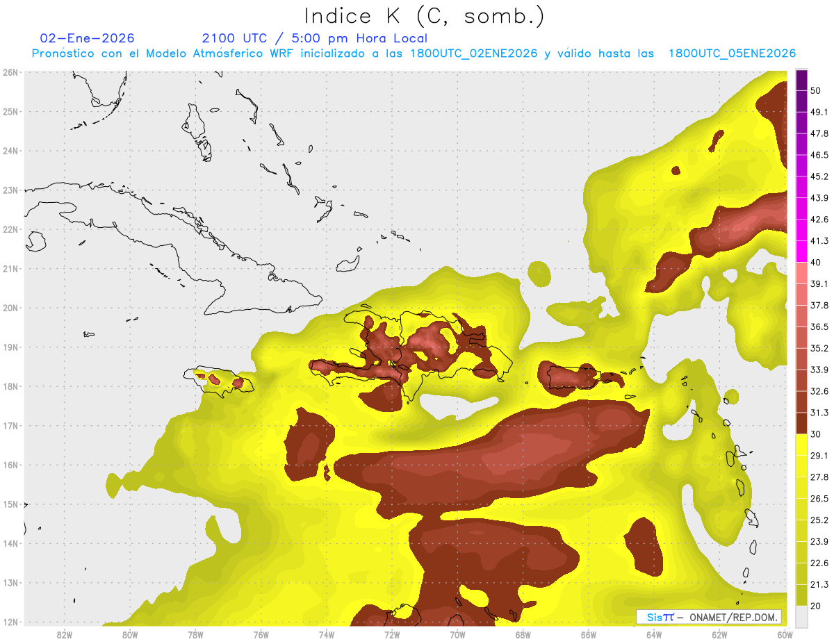Click colorbar value "32.6"
The image size is (834, 644).
[x=819, y=391]
